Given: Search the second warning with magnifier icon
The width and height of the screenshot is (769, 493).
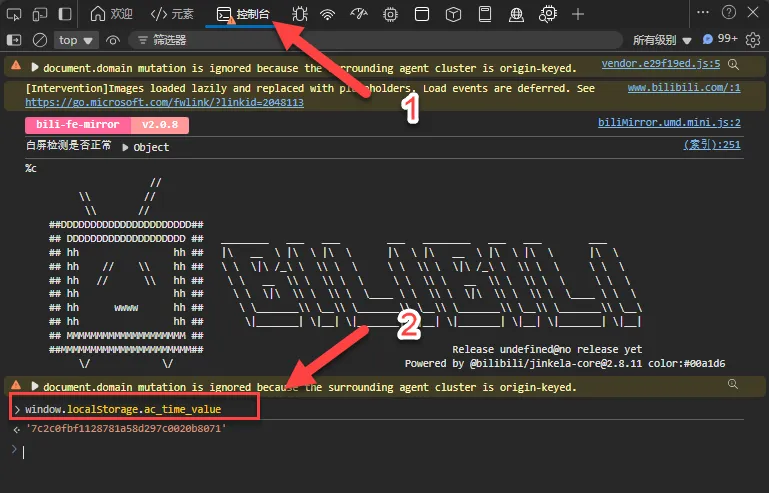Looking at the screenshot, I should coord(733,384).
